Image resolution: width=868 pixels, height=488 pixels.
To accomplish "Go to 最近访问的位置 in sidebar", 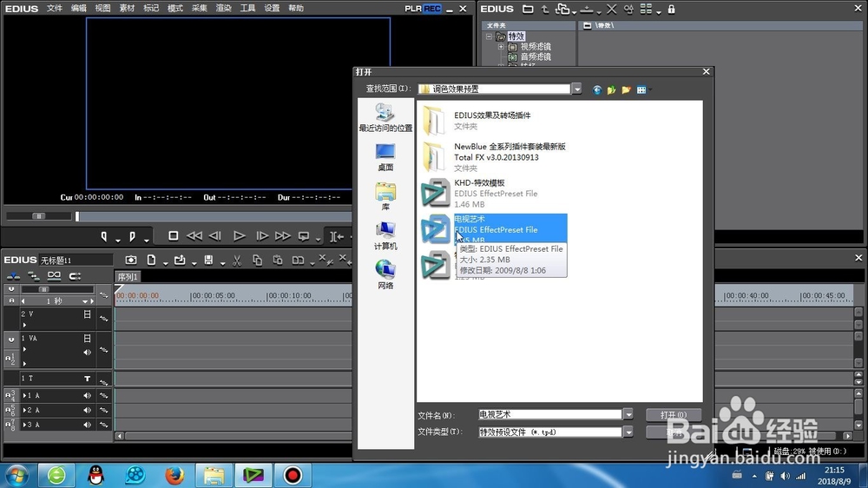I will coord(385,117).
